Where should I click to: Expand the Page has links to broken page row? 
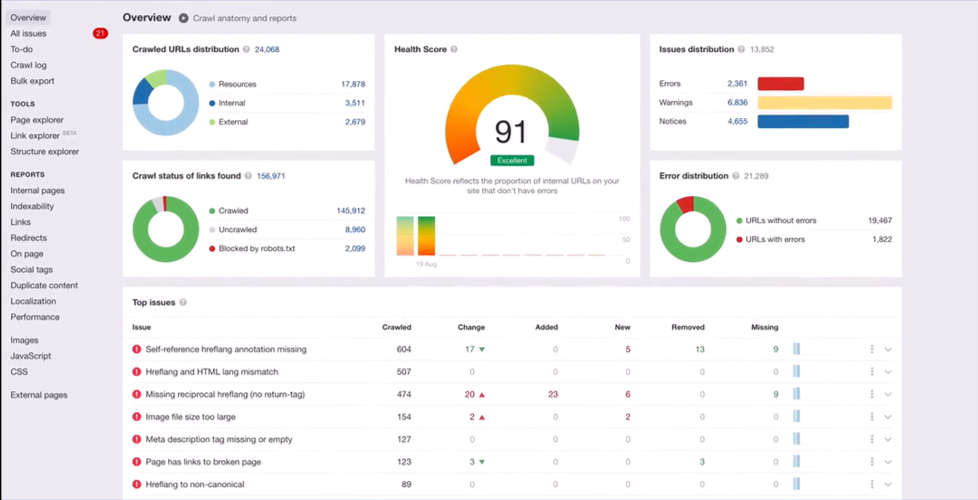pyautogui.click(x=888, y=462)
